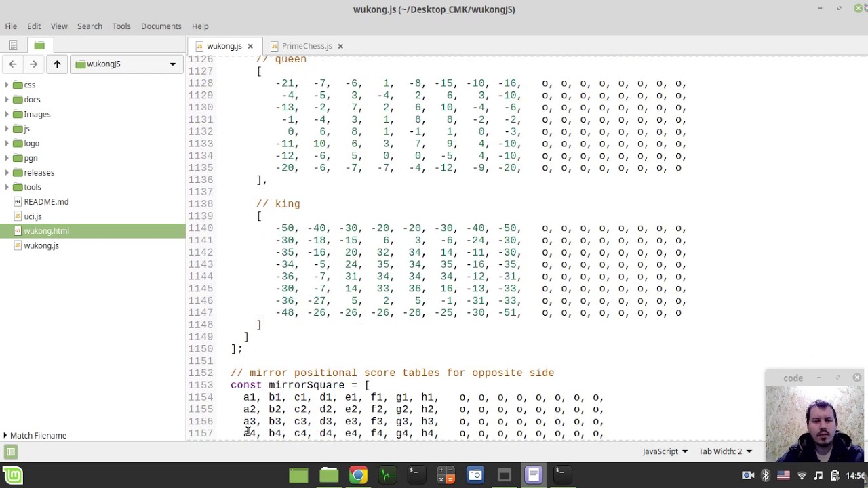Expand the docs folder in tree
Screen dimensions: 868x488
7,100
